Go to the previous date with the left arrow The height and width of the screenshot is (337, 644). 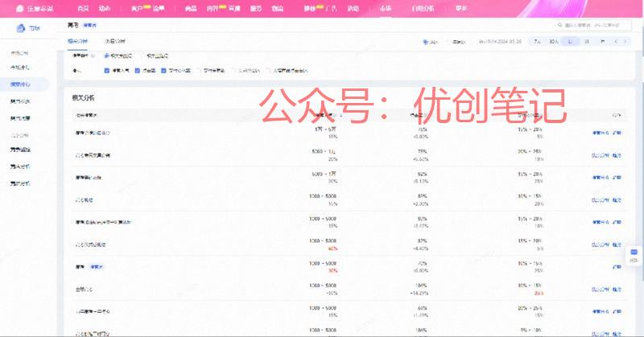[615, 42]
